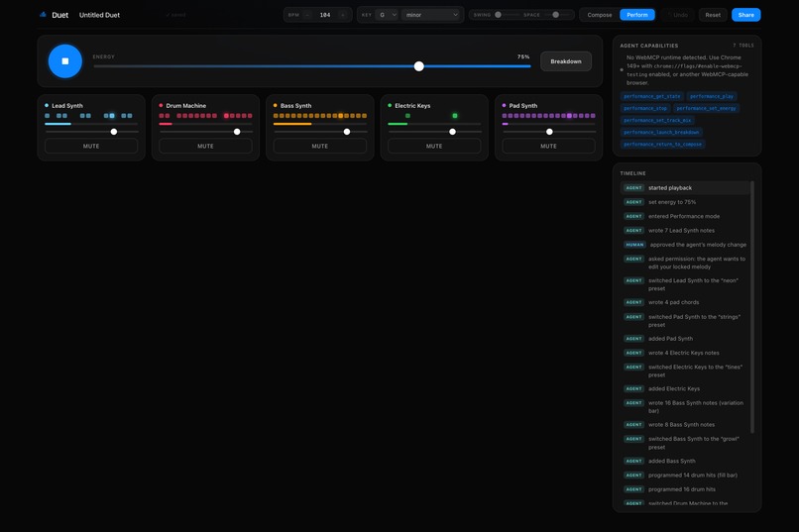Viewport: 799px width, 532px height.
Task: Mute the Electric Keys track
Action: pos(434,146)
